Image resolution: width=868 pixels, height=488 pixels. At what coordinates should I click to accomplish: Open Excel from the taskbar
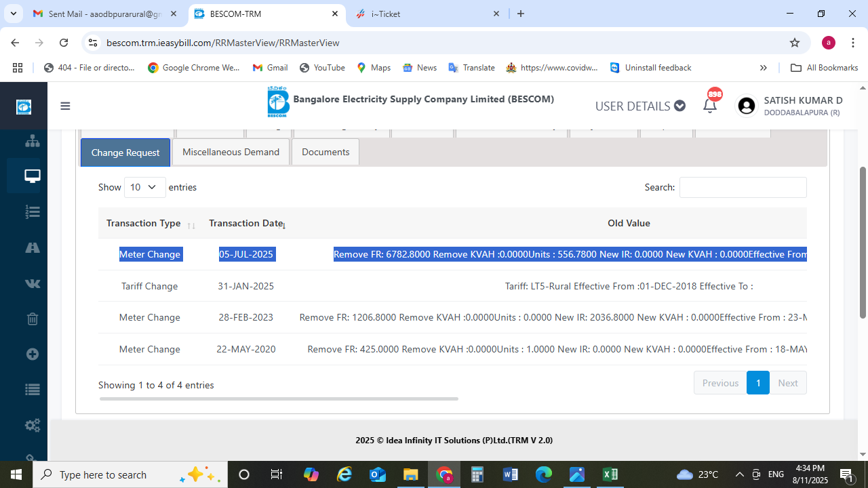coord(610,474)
